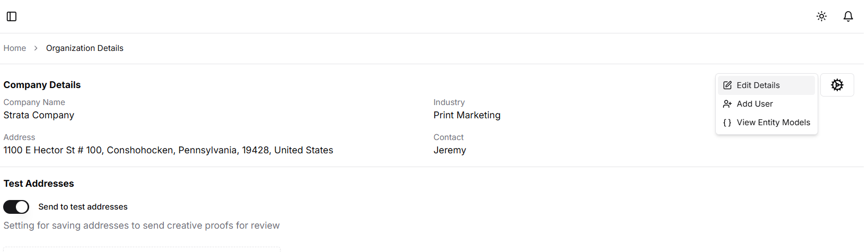Click the breadcrumb chevron separator
The image size is (868, 252).
click(36, 48)
